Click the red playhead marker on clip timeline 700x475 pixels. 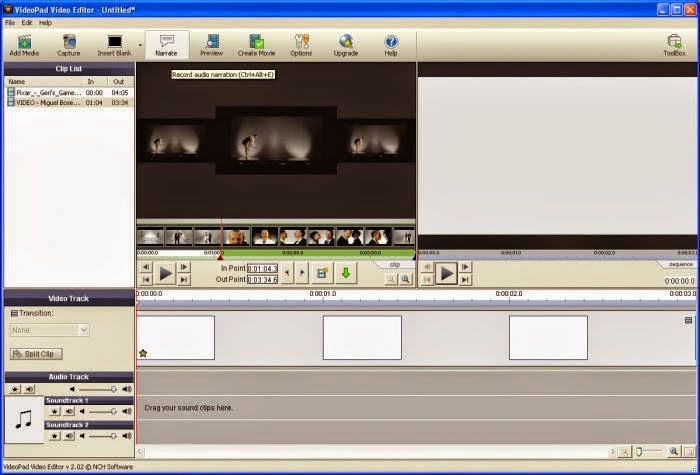click(221, 257)
